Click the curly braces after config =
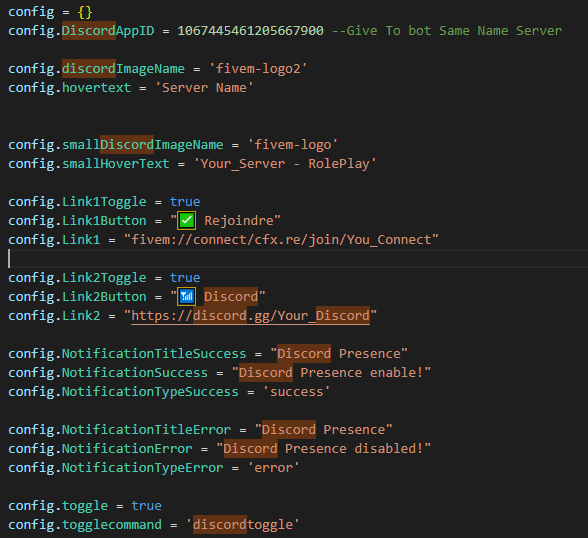This screenshot has width=588, height=538. 85,12
